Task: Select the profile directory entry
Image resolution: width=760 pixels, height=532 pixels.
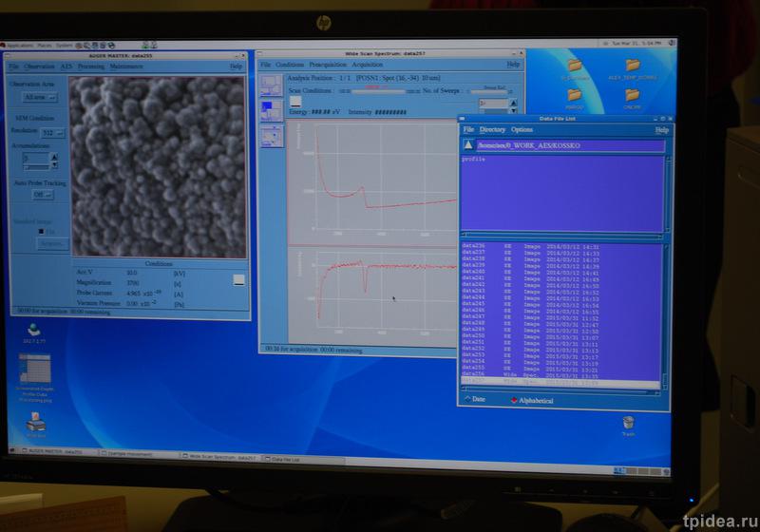Action: [x=473, y=159]
